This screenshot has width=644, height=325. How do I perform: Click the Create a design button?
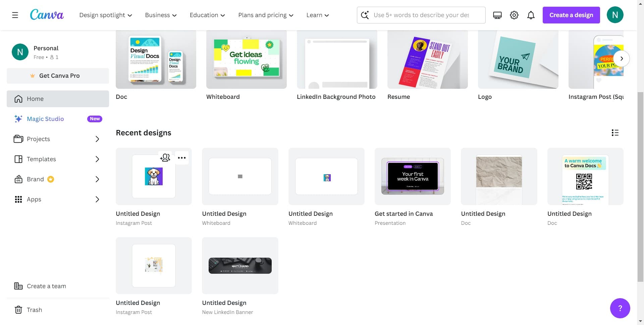pyautogui.click(x=571, y=15)
